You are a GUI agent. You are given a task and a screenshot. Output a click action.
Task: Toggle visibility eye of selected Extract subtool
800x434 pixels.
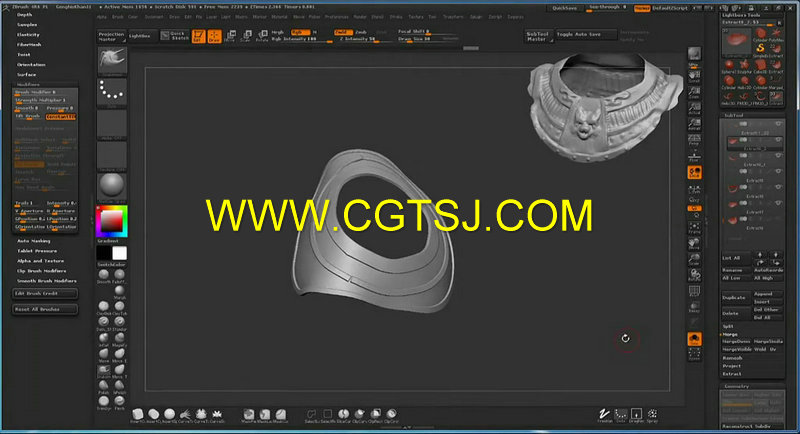pyautogui.click(x=778, y=139)
